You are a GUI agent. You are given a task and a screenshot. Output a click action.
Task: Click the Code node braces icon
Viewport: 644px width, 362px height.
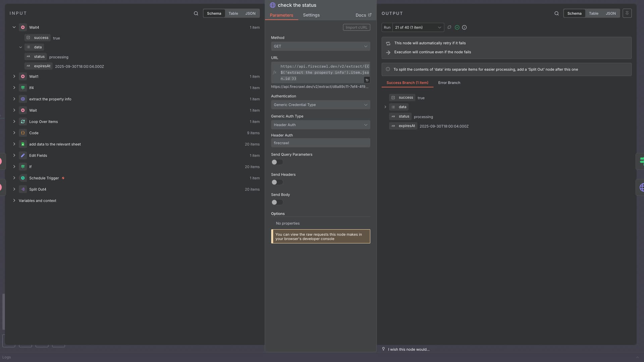[23, 133]
